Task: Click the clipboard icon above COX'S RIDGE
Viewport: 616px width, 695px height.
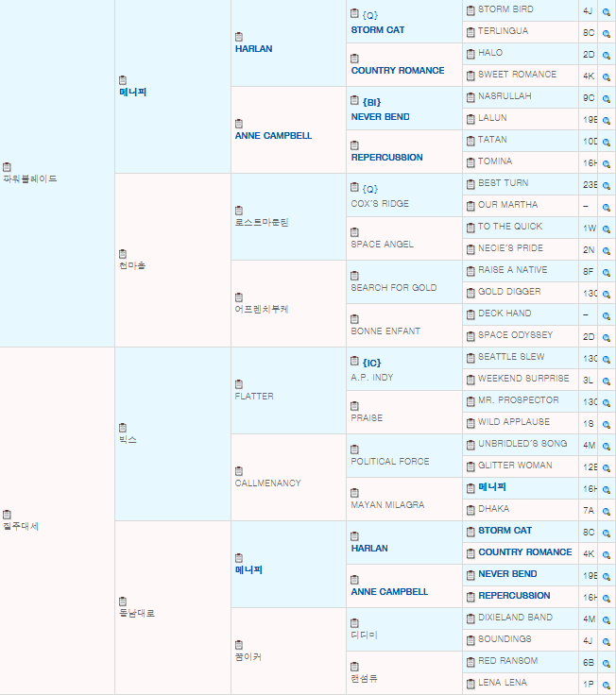Action: pos(355,189)
